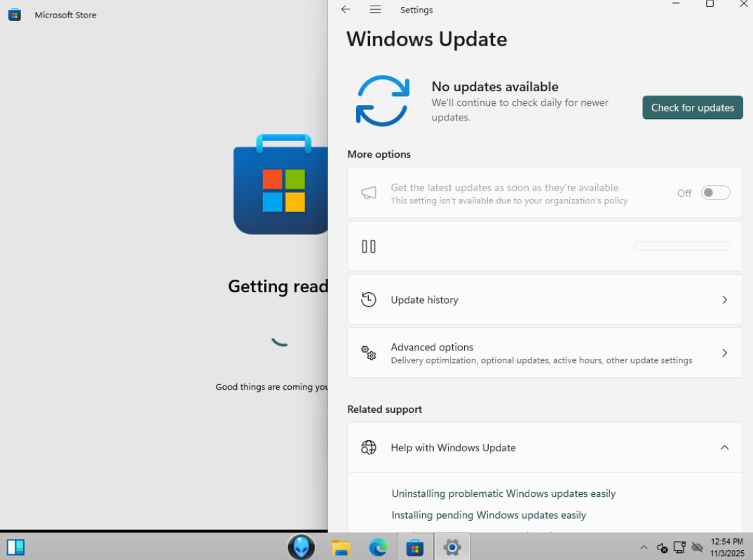Open File Explorer from the taskbar
Viewport: 753px width, 560px height.
[x=341, y=547]
